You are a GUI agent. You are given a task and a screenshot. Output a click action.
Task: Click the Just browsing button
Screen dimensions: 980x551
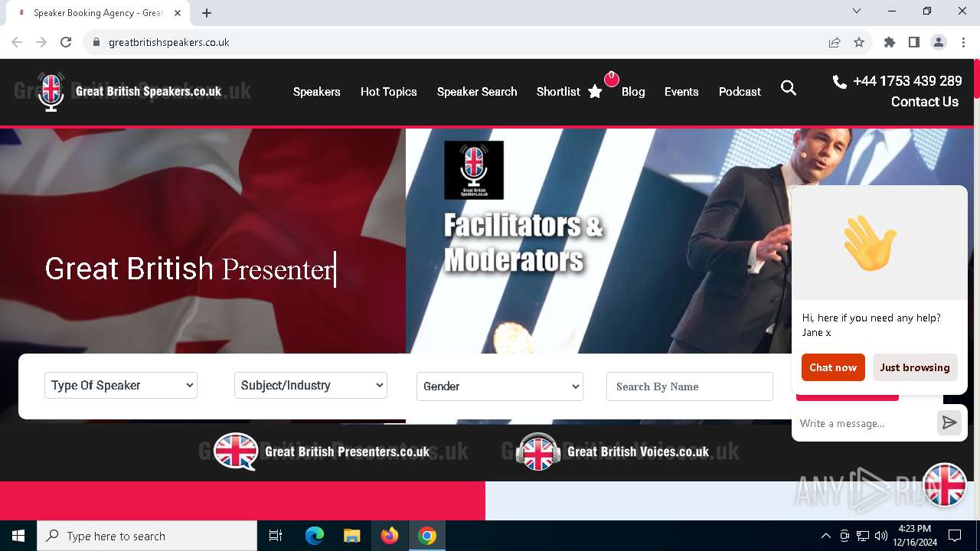point(915,367)
